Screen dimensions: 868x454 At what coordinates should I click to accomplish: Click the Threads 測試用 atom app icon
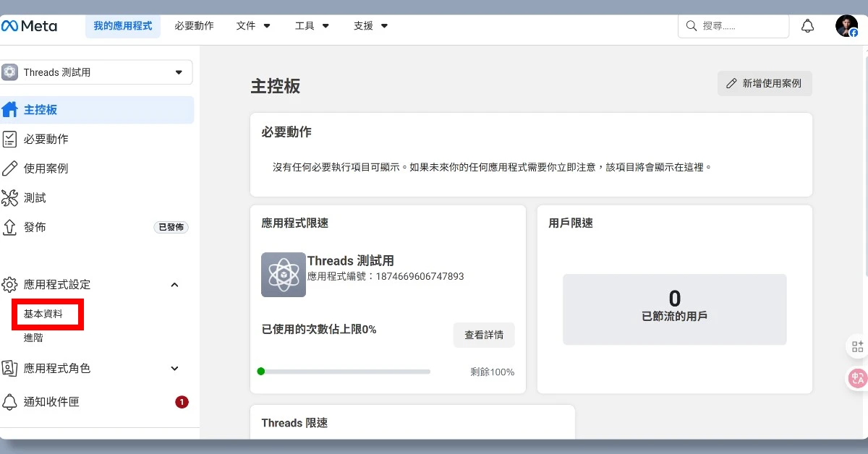[x=284, y=275]
